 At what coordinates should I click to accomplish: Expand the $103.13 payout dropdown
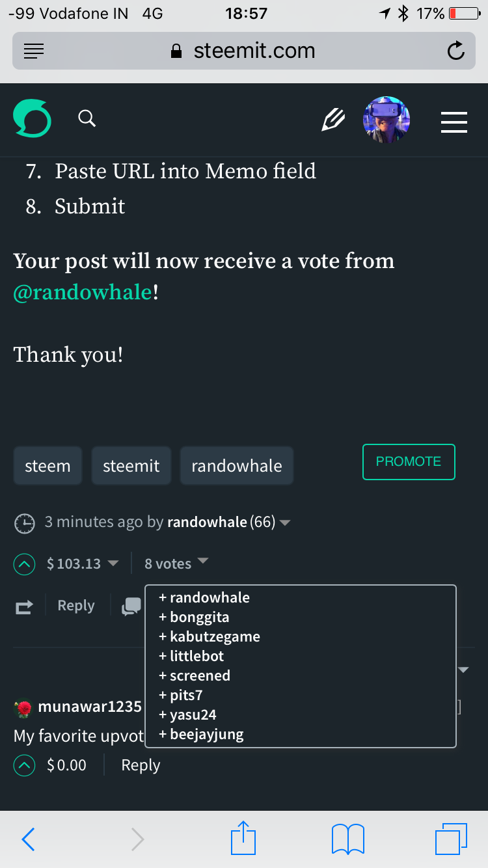113,563
